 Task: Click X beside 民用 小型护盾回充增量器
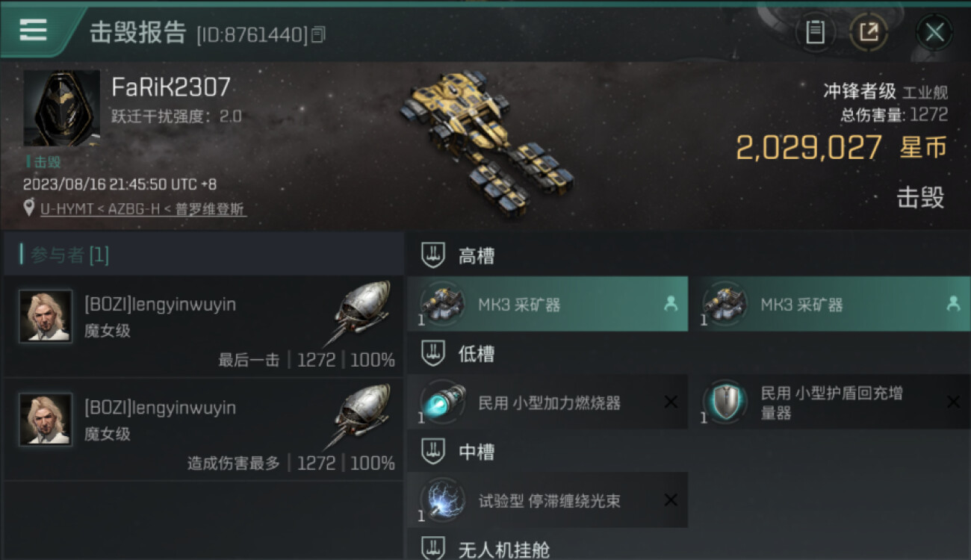tap(953, 402)
